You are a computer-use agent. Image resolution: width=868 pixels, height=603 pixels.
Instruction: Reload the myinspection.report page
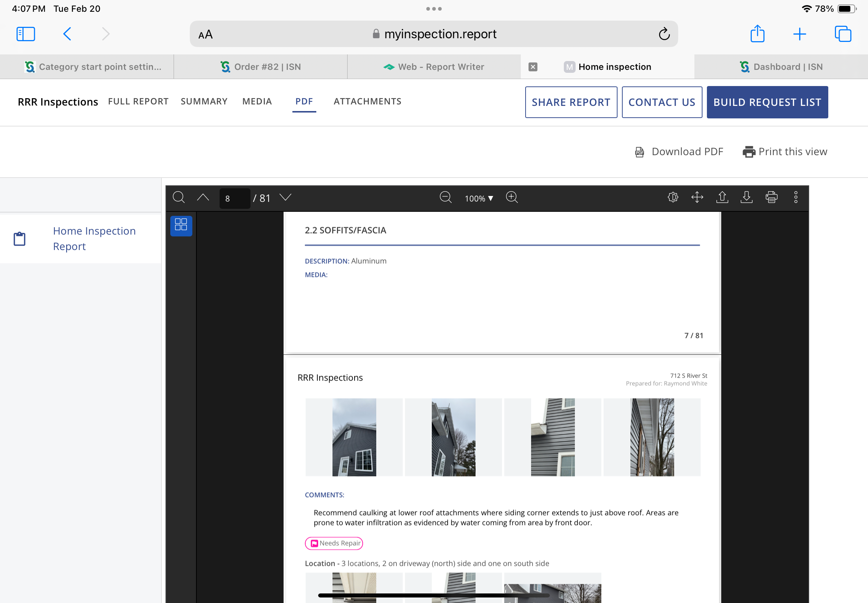pos(664,34)
